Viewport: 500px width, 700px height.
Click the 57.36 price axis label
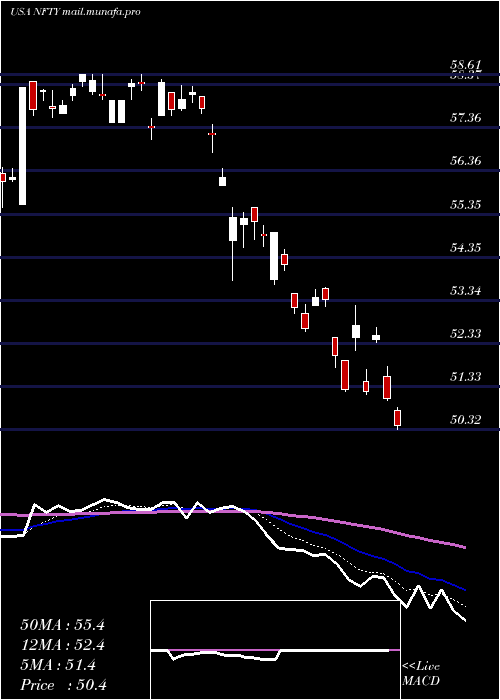[465, 118]
